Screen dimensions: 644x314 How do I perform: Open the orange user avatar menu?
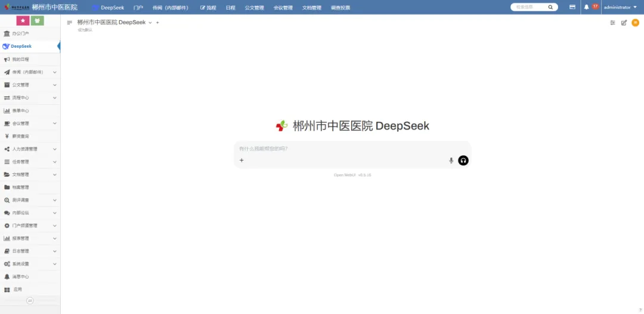coord(636,23)
